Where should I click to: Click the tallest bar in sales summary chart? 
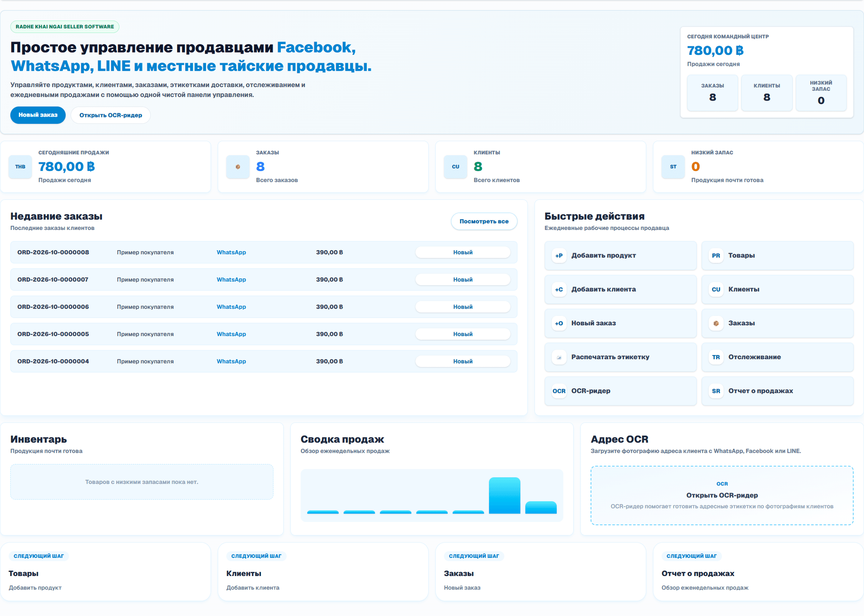pyautogui.click(x=504, y=495)
